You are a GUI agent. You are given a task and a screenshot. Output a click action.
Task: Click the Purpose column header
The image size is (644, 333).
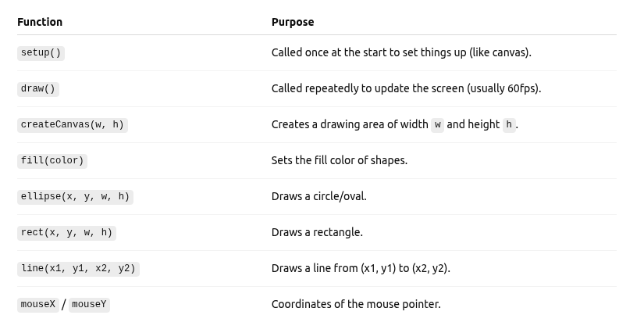293,22
